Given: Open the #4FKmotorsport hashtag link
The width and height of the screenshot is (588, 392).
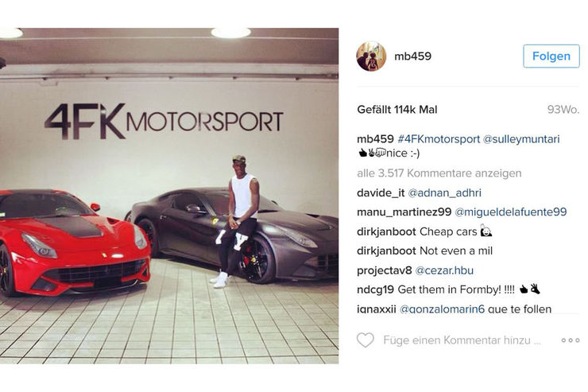Looking at the screenshot, I should [439, 139].
